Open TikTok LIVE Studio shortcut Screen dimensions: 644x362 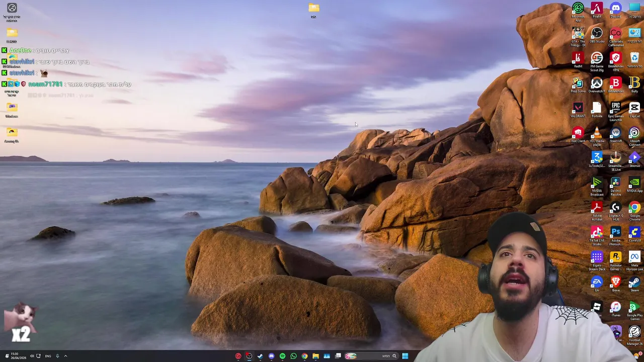point(597,236)
